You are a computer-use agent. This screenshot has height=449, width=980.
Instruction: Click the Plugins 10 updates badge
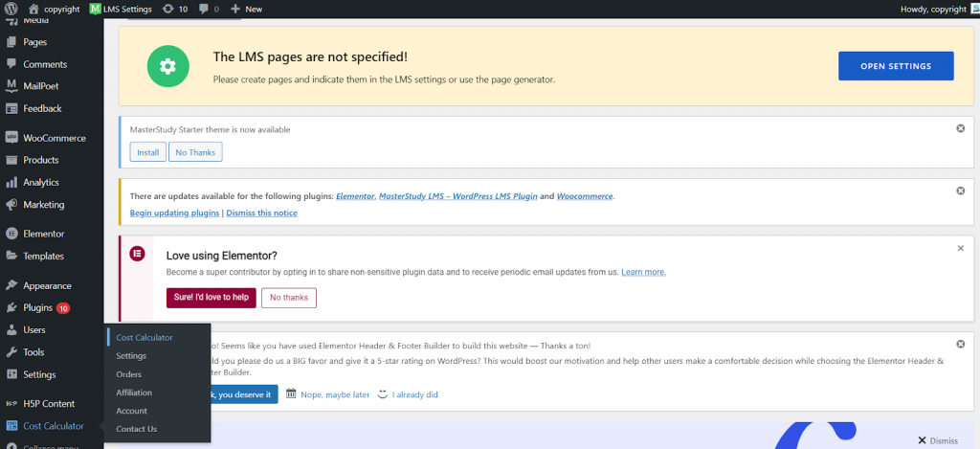pos(62,307)
